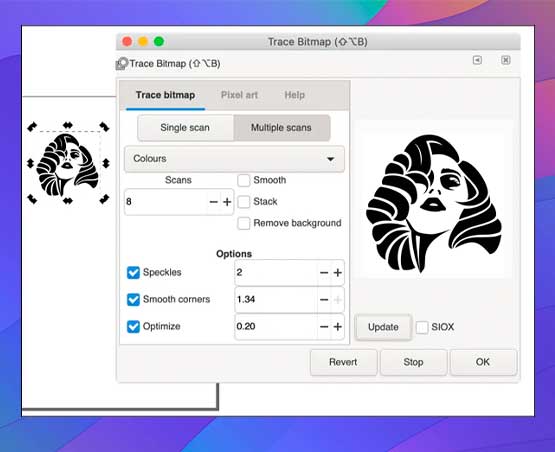Image resolution: width=555 pixels, height=452 pixels.
Task: Click the greyed plus next to Smooth corners
Action: tap(338, 300)
